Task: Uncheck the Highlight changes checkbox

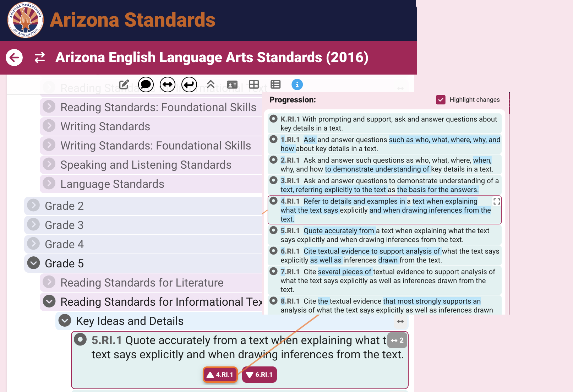Action: coord(441,100)
